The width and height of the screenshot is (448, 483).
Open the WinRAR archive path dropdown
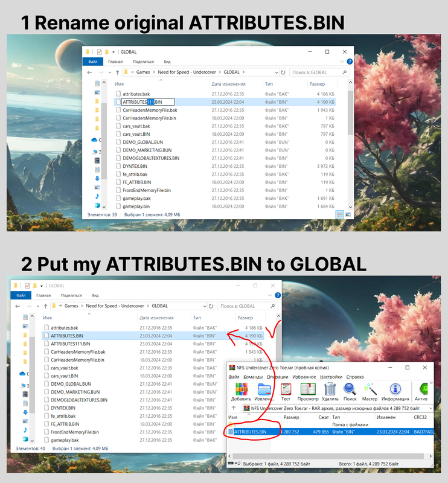pos(430,408)
